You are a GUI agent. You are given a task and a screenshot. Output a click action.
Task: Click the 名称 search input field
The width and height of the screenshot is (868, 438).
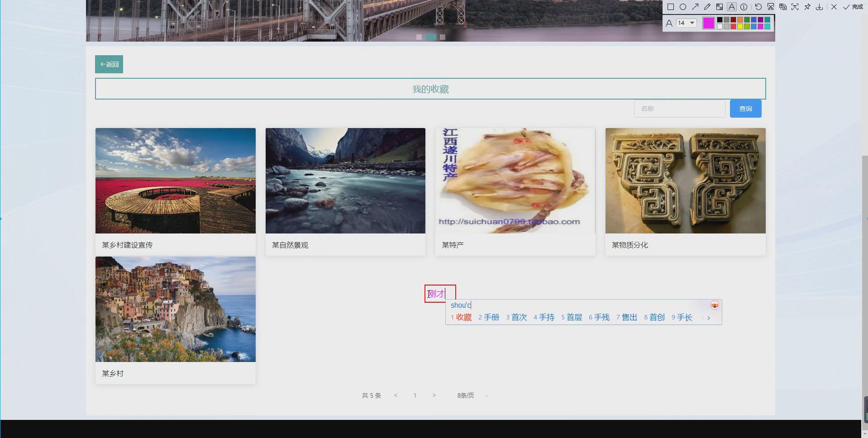(679, 108)
